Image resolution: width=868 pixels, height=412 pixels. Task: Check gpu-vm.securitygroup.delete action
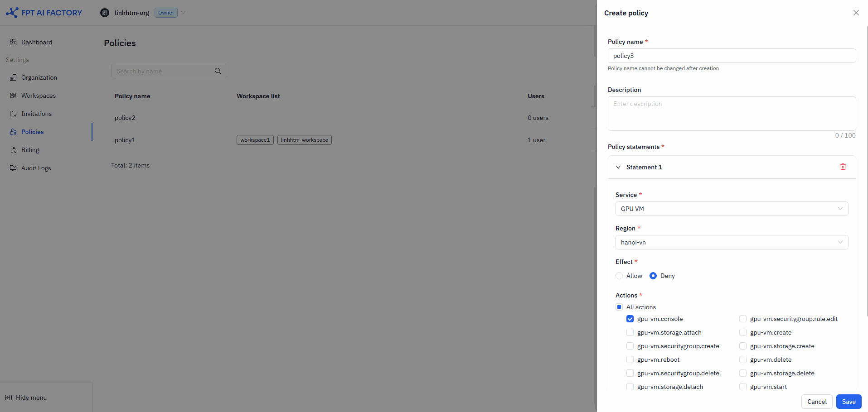click(630, 373)
